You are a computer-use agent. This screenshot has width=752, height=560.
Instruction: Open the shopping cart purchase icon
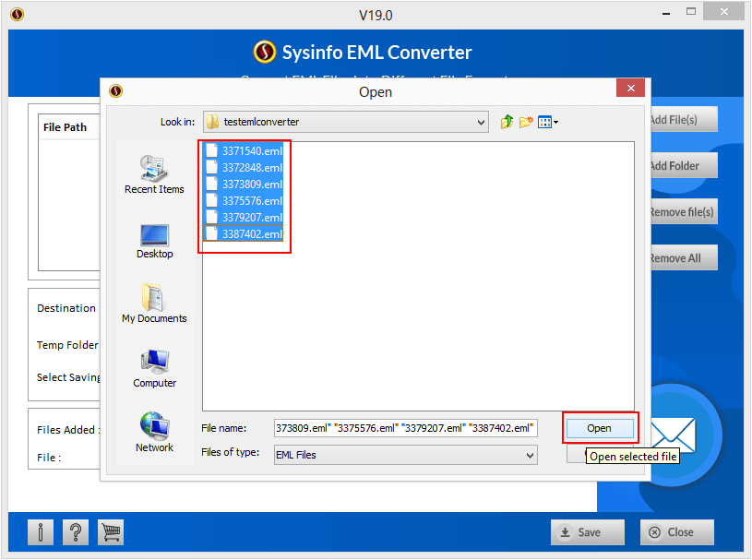[110, 532]
